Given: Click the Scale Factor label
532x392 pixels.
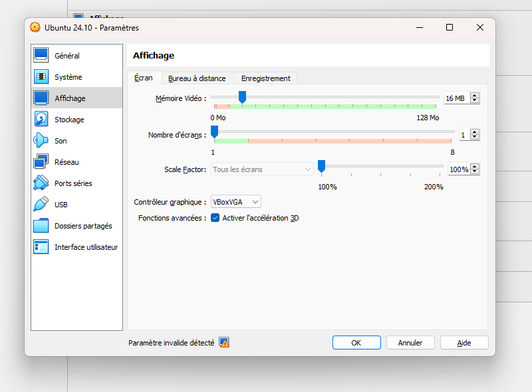Looking at the screenshot, I should [x=186, y=169].
